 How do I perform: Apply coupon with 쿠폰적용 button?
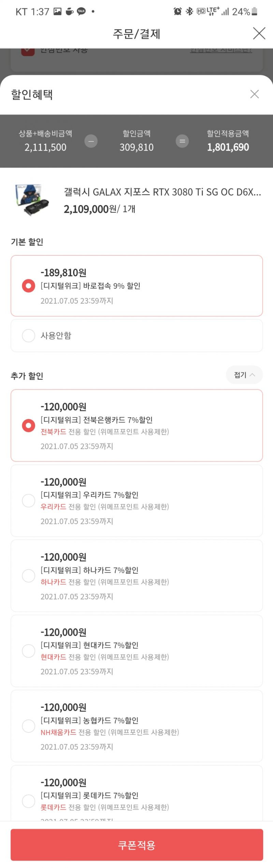pos(136,845)
